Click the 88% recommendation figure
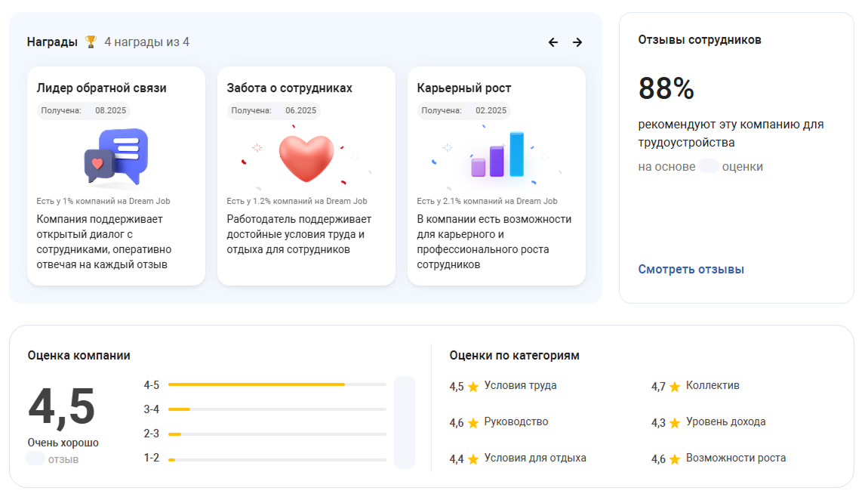The width and height of the screenshot is (868, 500). 666,89
